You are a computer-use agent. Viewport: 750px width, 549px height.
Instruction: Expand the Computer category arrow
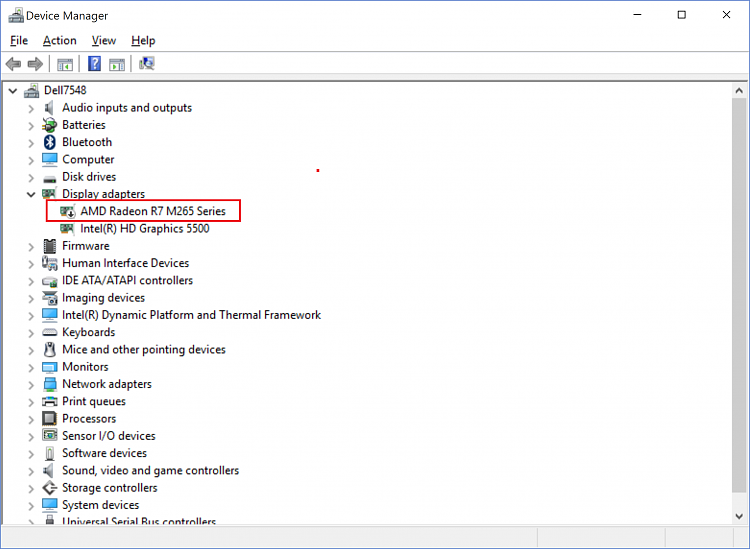click(31, 160)
